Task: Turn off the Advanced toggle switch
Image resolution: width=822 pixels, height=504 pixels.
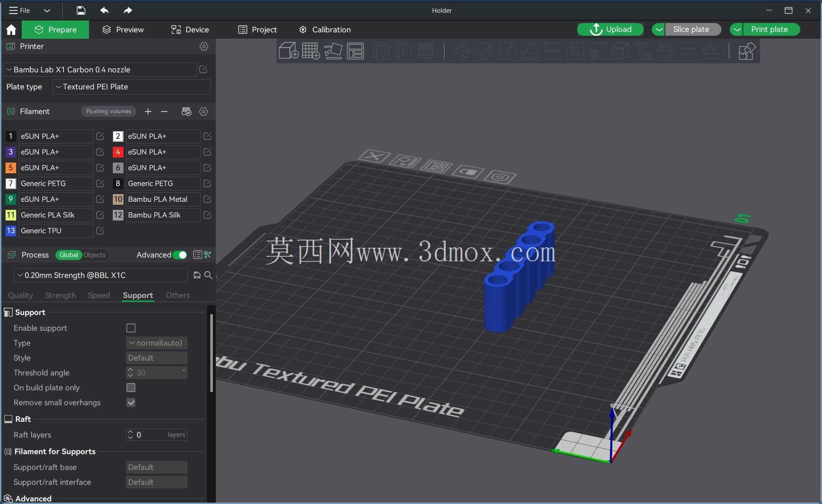Action: click(x=180, y=255)
